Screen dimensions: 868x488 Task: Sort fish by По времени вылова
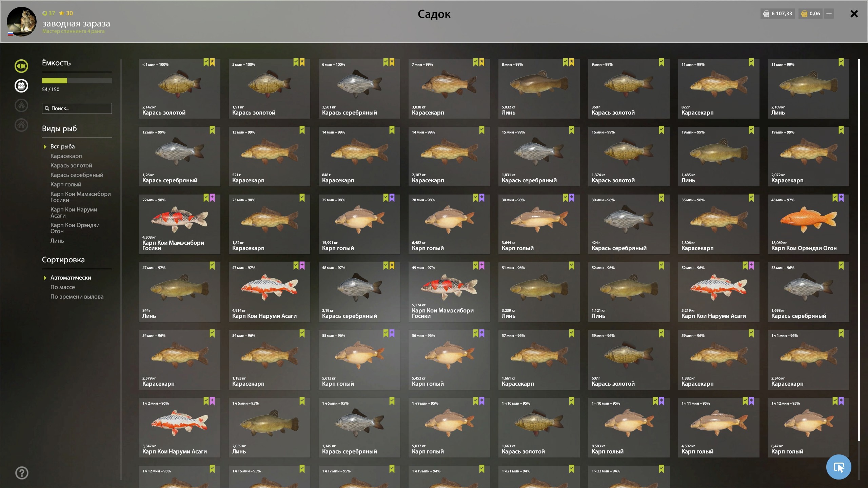[77, 297]
